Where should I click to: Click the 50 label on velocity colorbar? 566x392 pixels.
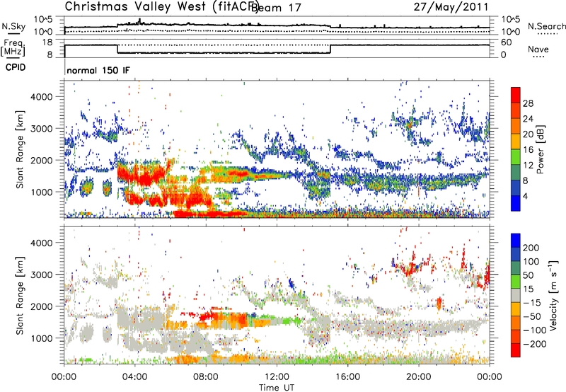(528, 275)
